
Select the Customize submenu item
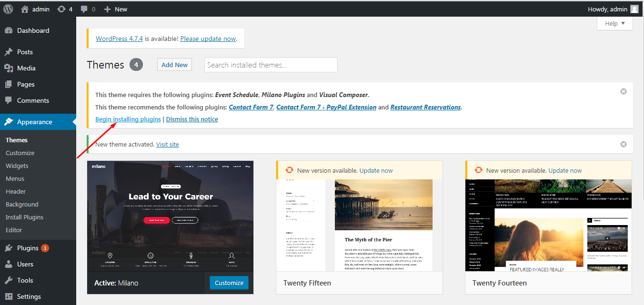coord(20,153)
